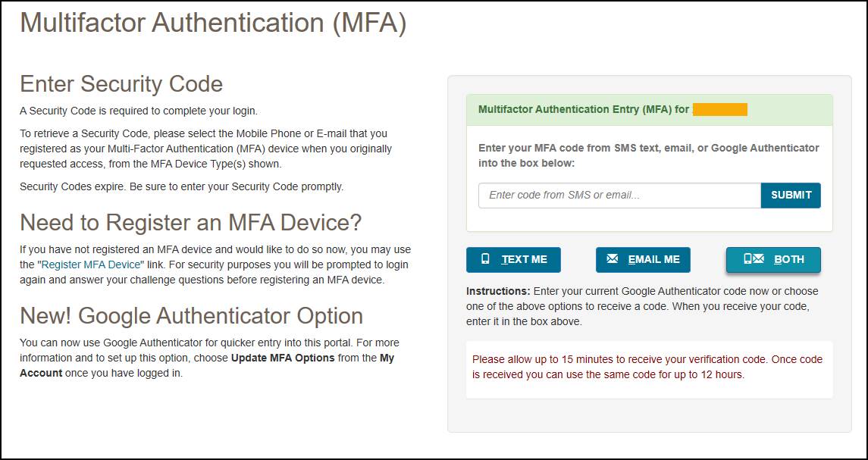Click the bold Update MFA Options text
Viewport: 868px width, 460px height.
point(283,358)
